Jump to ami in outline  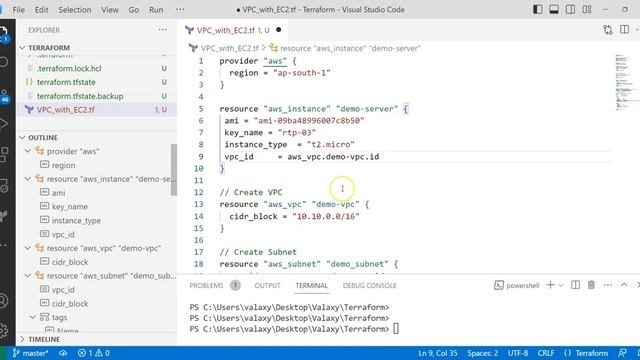[58, 193]
